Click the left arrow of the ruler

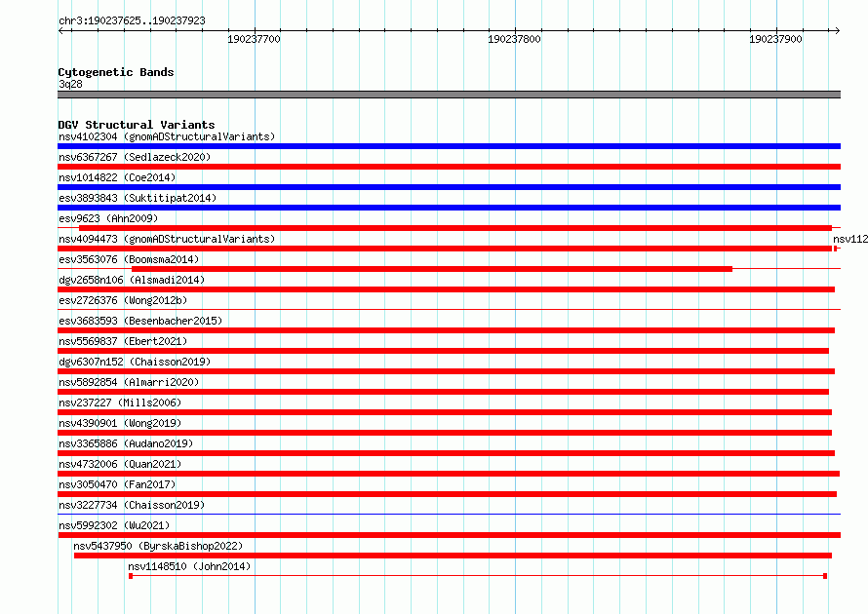coord(60,30)
